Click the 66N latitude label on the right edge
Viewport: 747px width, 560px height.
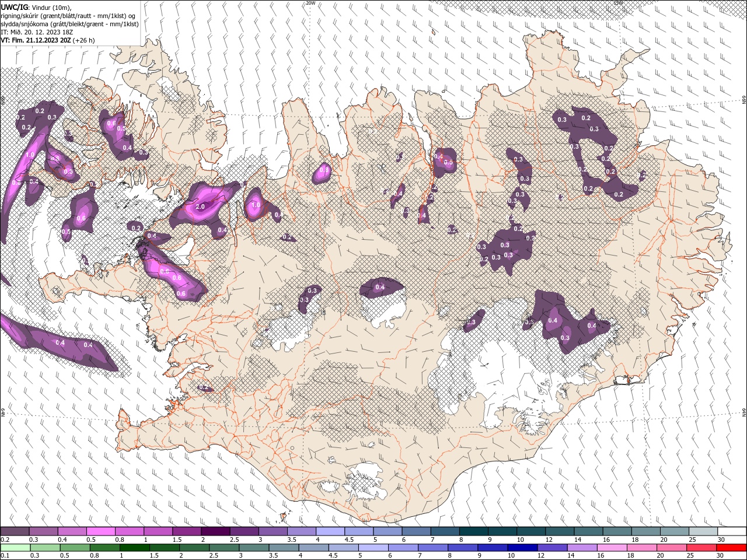tap(744, 100)
